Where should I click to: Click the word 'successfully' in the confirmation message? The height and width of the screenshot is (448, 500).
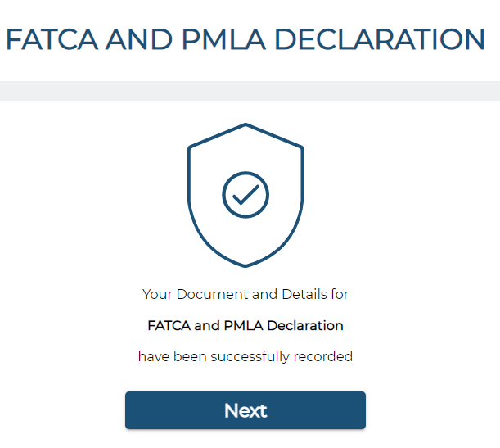[250, 357]
